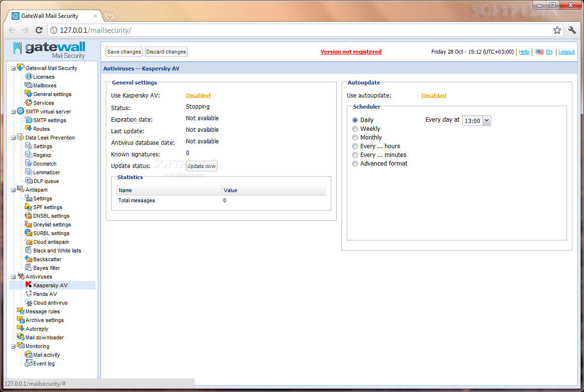Screen dimensions: 584x392
Task: Click the Save changes button
Action: [x=124, y=52]
